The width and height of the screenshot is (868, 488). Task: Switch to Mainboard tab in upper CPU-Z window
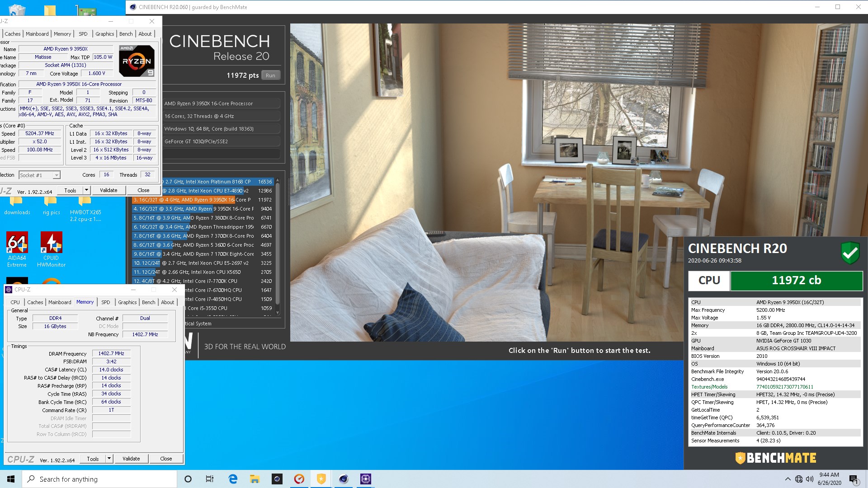pyautogui.click(x=37, y=34)
